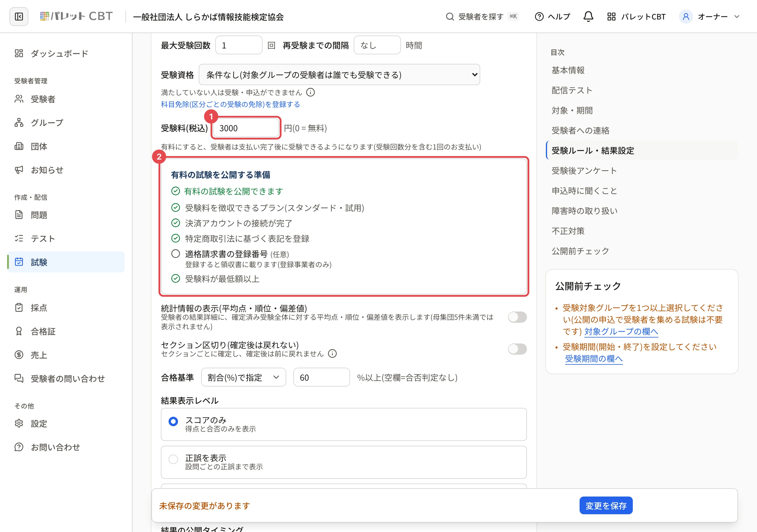Image resolution: width=757 pixels, height=532 pixels.
Task: Click the 受験料(税込) input field
Action: 246,128
